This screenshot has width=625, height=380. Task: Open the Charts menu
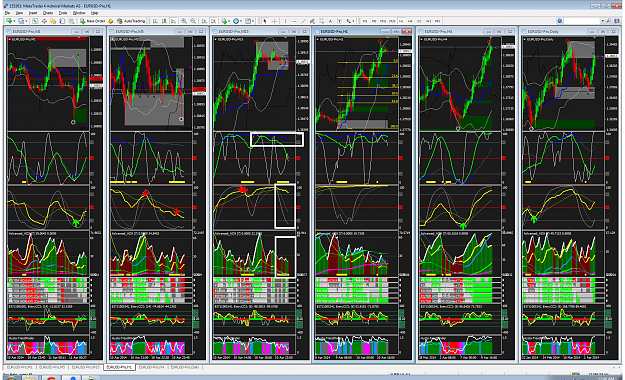tap(48, 13)
